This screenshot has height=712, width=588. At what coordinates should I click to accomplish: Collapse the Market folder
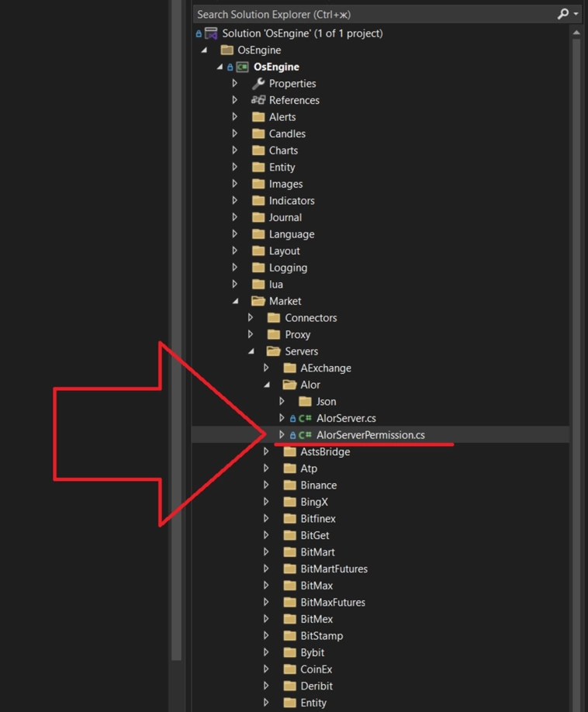[235, 301]
